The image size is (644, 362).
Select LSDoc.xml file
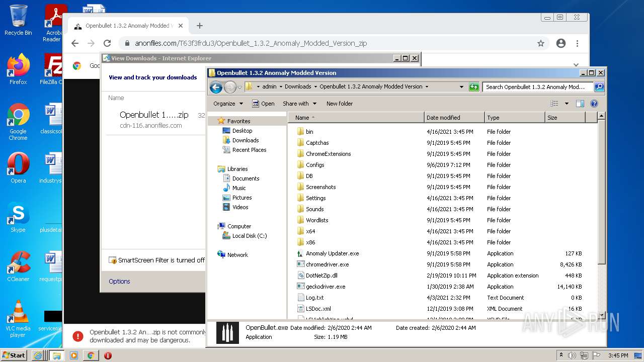[x=318, y=309]
